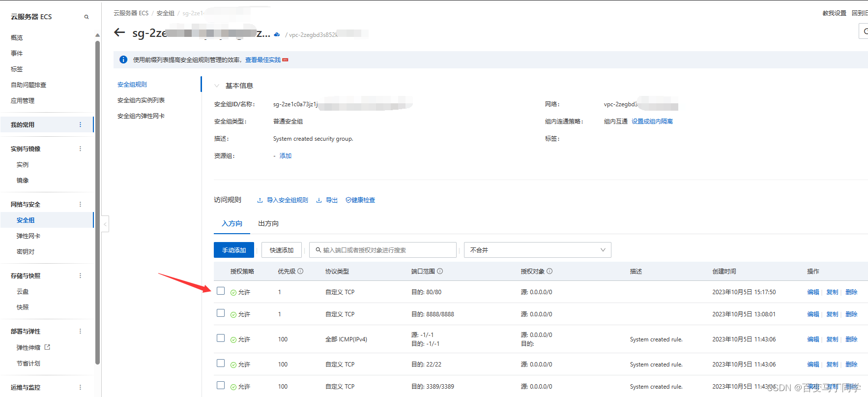
Task: Click the 优先级 help info icon
Action: click(300, 271)
